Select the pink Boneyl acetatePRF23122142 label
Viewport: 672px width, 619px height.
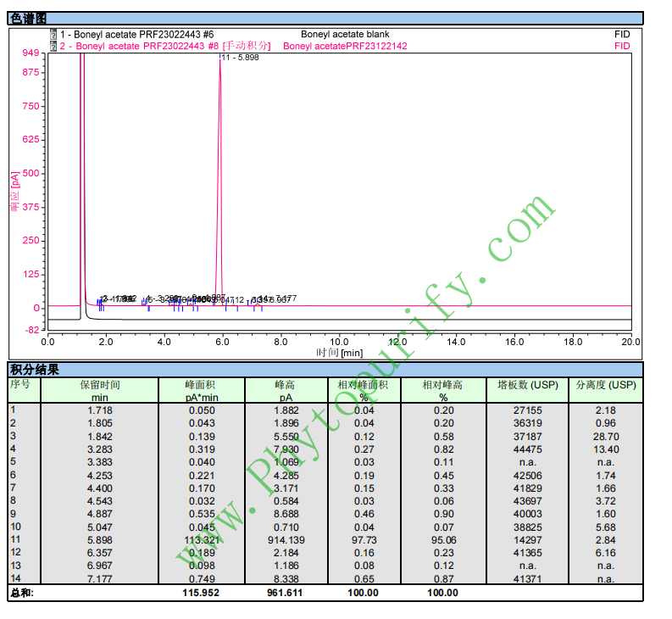pyautogui.click(x=345, y=47)
